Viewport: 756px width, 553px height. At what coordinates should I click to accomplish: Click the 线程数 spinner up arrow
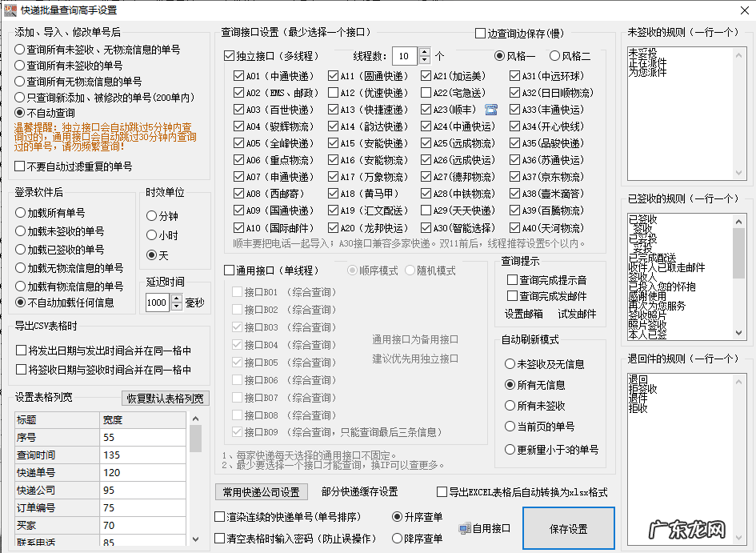[425, 50]
